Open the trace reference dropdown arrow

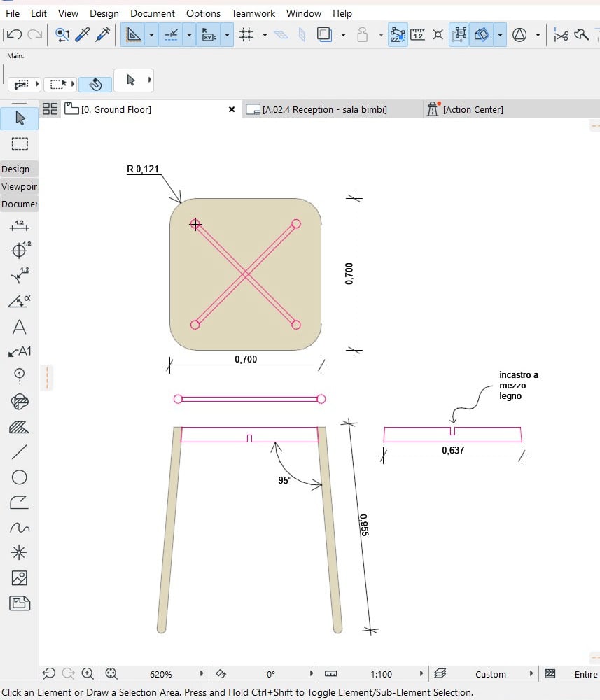(343, 34)
